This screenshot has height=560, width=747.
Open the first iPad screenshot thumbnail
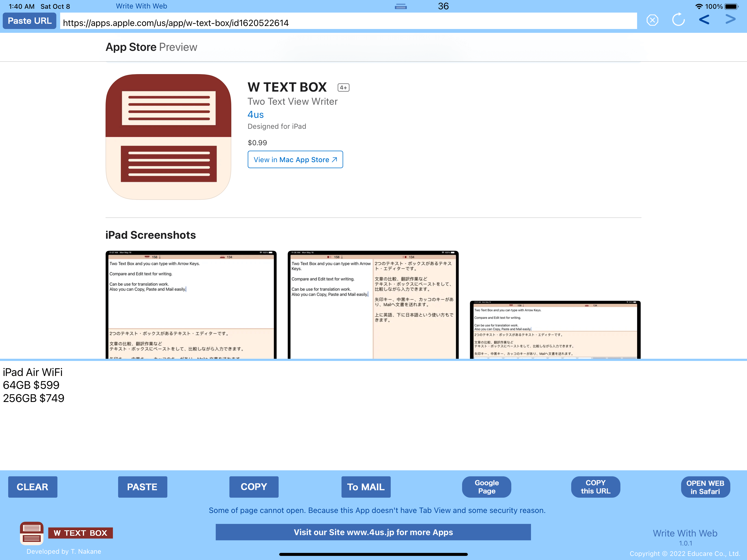[x=191, y=305]
